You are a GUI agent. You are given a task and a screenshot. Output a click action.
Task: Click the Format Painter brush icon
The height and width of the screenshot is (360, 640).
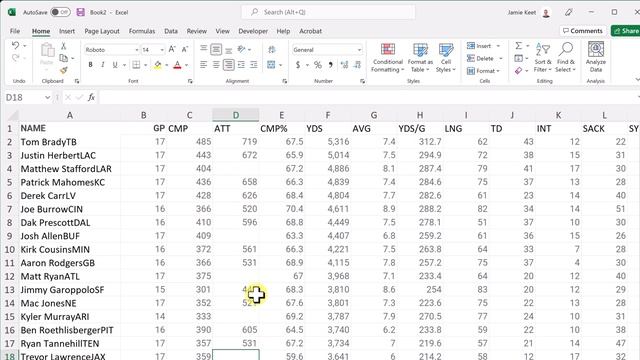pos(63,71)
